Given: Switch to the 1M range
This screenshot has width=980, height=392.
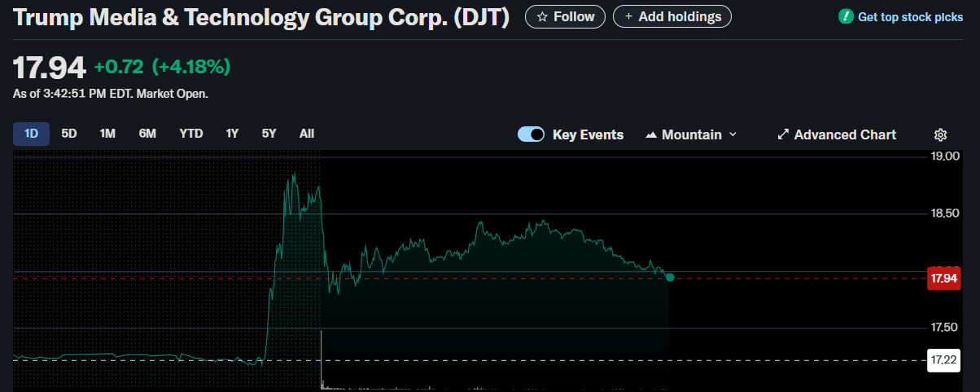Looking at the screenshot, I should tap(107, 134).
